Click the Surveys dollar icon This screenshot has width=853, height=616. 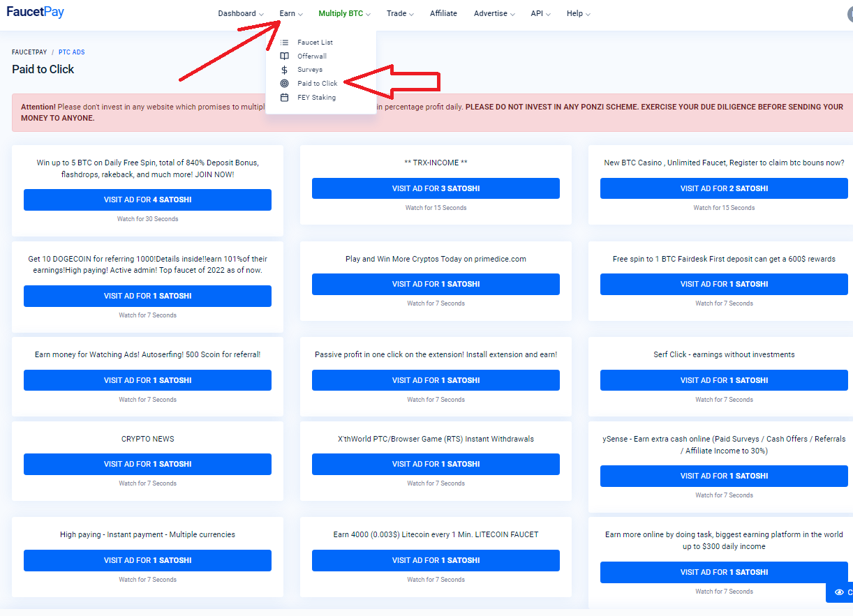tap(284, 70)
